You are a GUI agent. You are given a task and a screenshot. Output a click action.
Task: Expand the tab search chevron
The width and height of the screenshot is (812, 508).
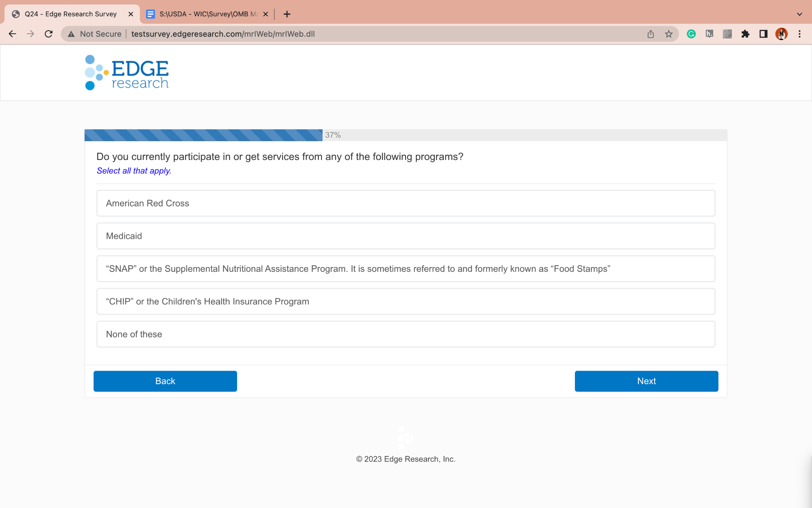pos(799,14)
